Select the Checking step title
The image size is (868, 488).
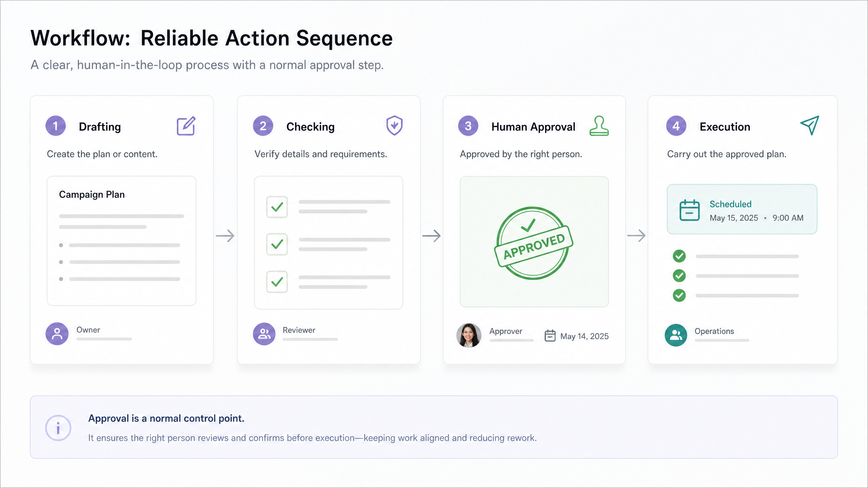click(x=311, y=127)
